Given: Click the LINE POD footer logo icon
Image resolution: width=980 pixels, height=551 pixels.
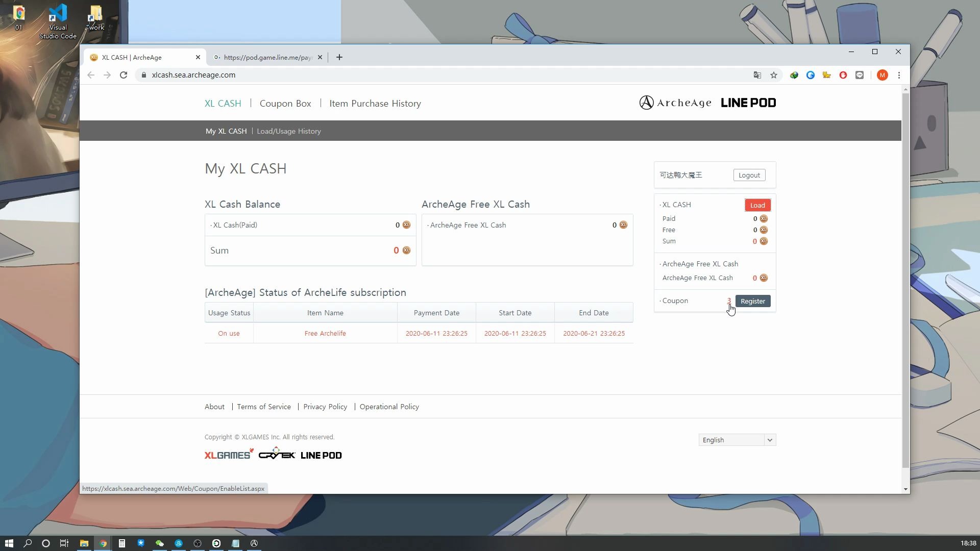Looking at the screenshot, I should 321,455.
